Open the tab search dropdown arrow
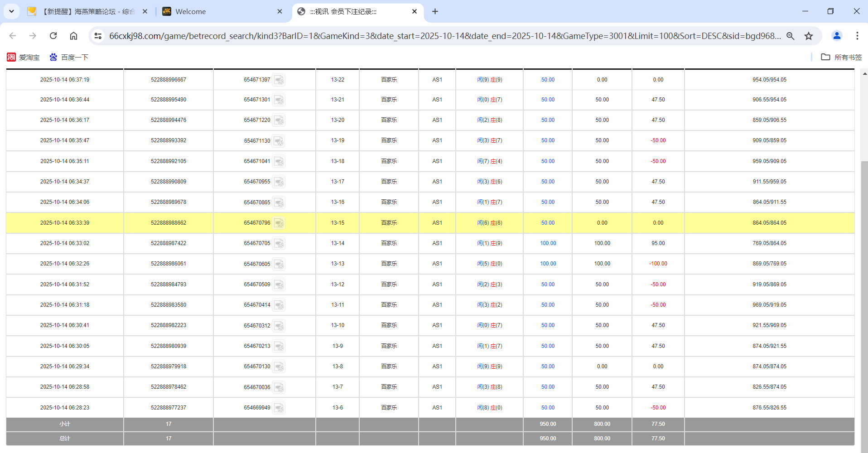Screen dimensions: 868x453 point(11,11)
